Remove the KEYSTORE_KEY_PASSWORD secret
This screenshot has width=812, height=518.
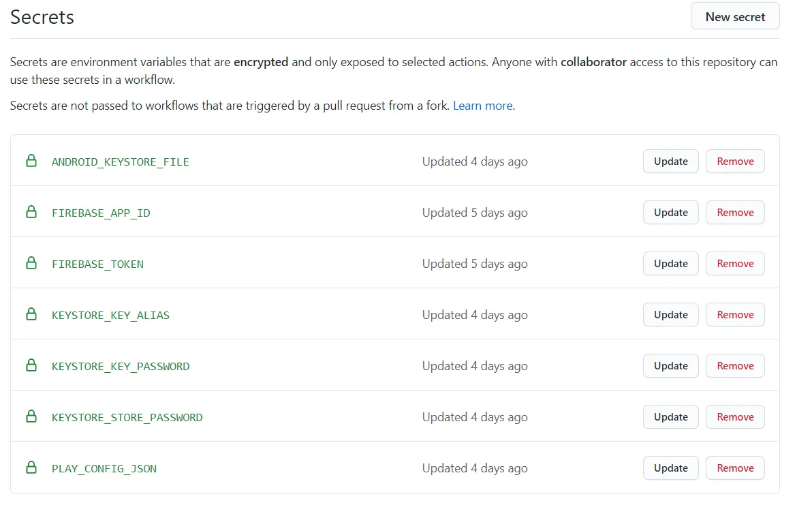[735, 366]
